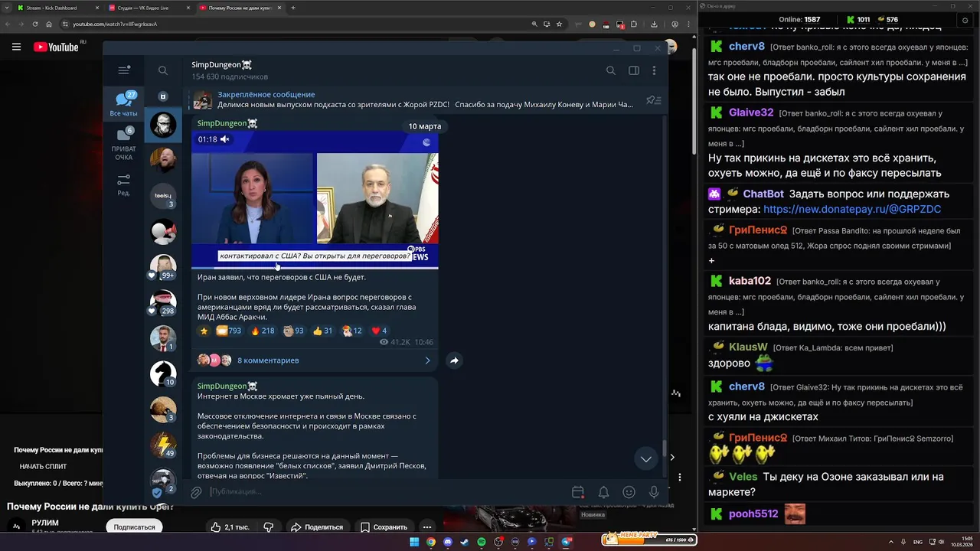Attach a file with the paperclip icon

(196, 492)
